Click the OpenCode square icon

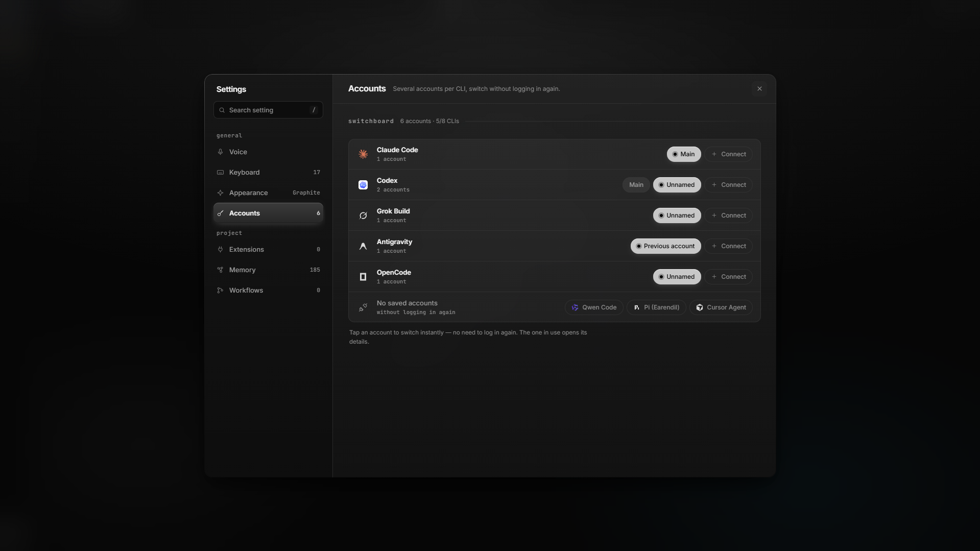coord(363,277)
